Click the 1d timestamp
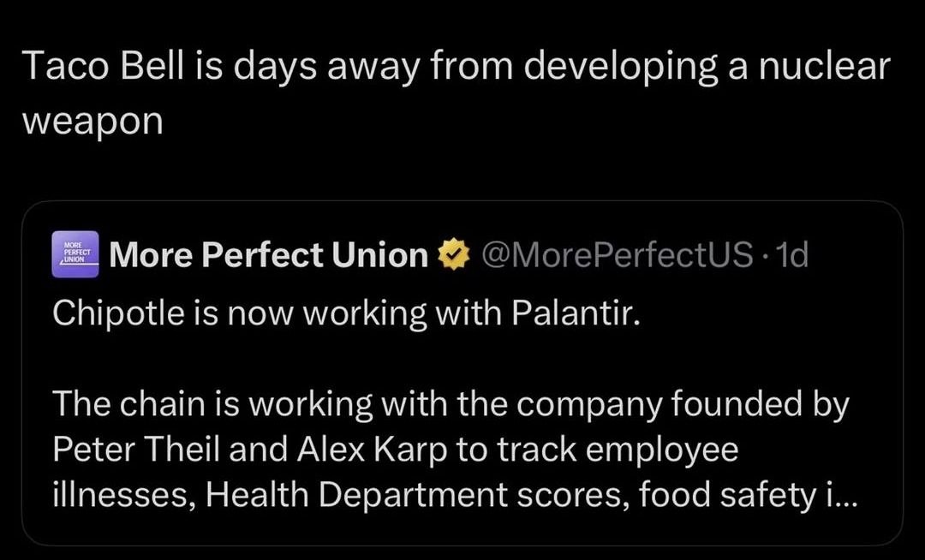 791,254
